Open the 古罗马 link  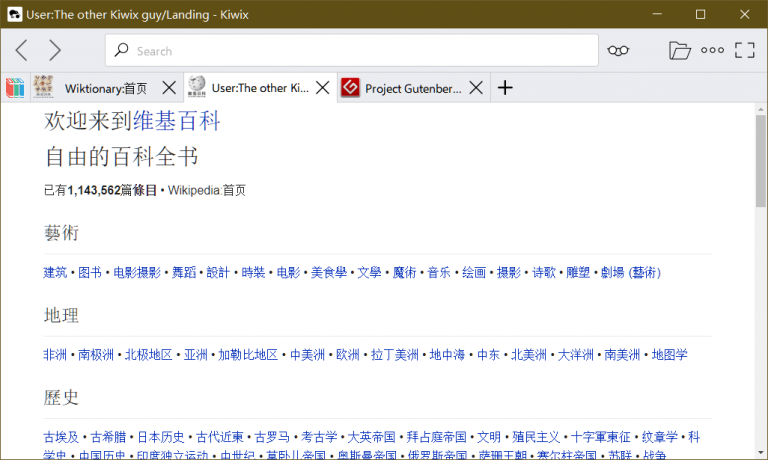[272, 437]
